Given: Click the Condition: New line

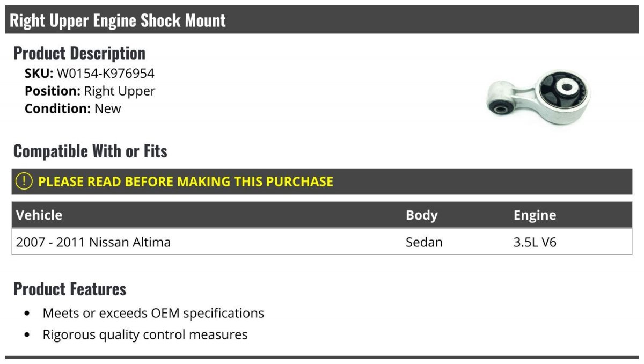Looking at the screenshot, I should 73,108.
